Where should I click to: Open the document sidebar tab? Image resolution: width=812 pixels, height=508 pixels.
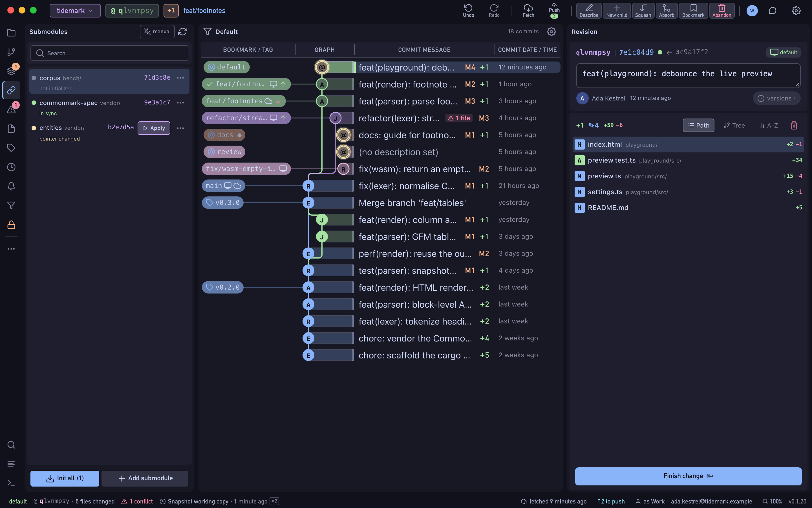pyautogui.click(x=11, y=129)
